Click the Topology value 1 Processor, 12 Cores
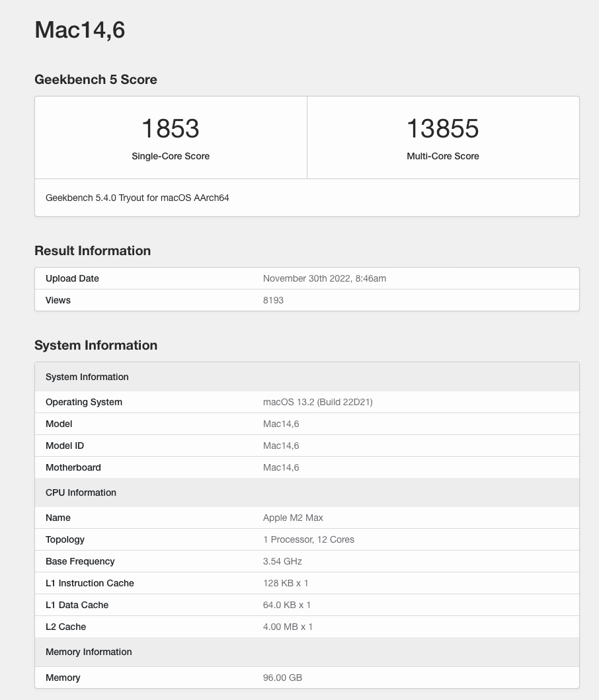 (x=308, y=539)
